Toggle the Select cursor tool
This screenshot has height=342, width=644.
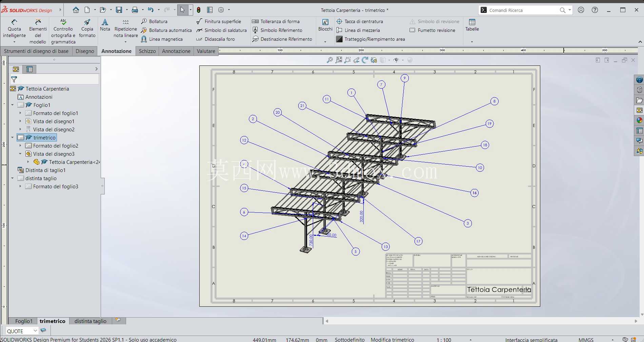point(183,10)
